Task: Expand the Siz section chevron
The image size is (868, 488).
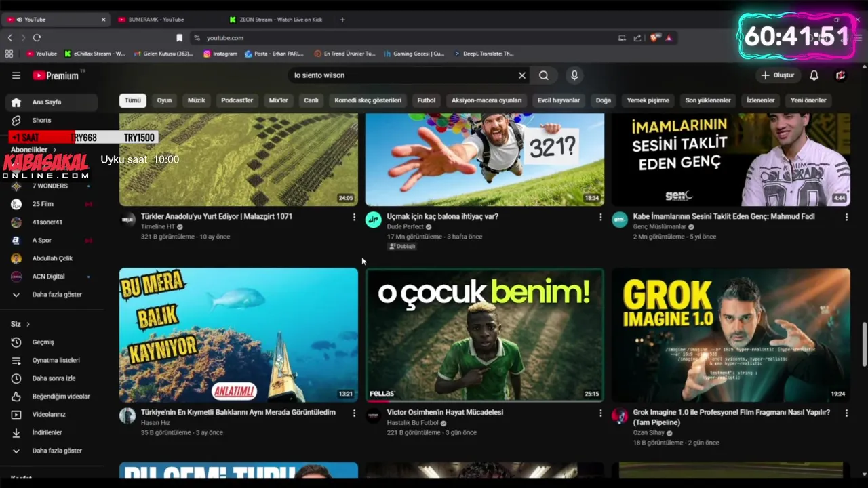Action: pos(28,324)
